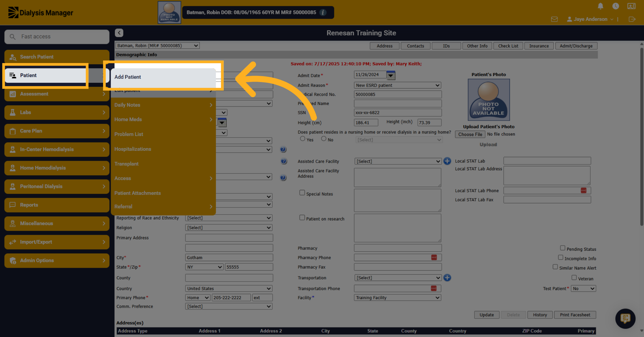The width and height of the screenshot is (644, 337).
Task: Check the Special Notes checkbox
Action: pyautogui.click(x=302, y=193)
